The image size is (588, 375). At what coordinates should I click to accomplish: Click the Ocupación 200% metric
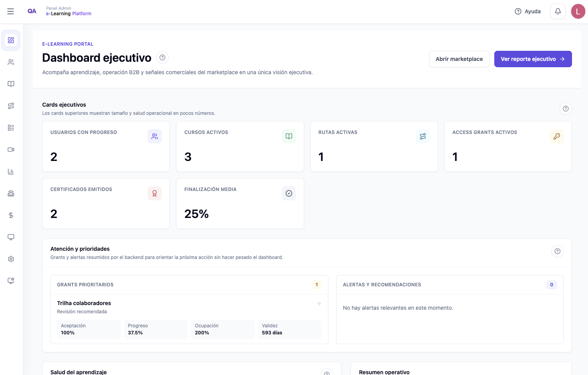(223, 329)
